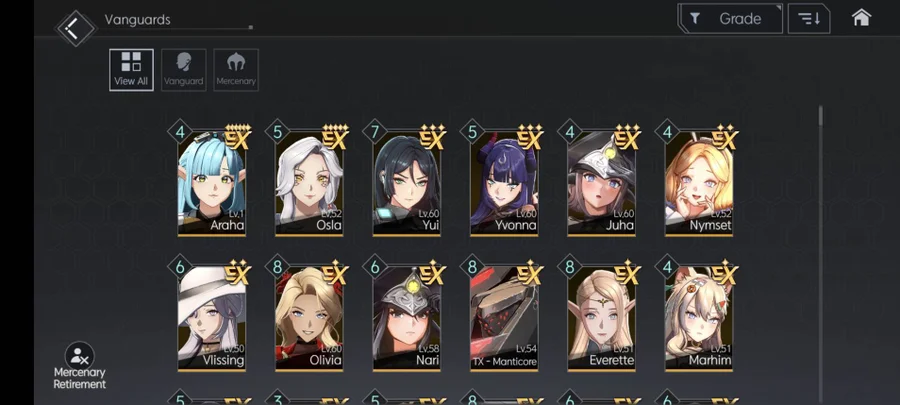
Task: Open the Grade filter dropdown
Action: coord(730,18)
